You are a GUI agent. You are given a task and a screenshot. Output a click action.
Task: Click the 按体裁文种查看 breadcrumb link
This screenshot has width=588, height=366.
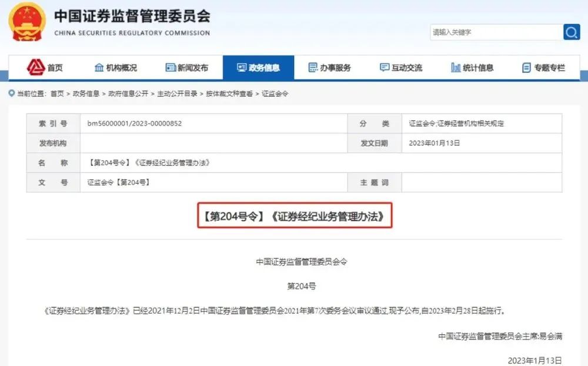click(x=229, y=94)
